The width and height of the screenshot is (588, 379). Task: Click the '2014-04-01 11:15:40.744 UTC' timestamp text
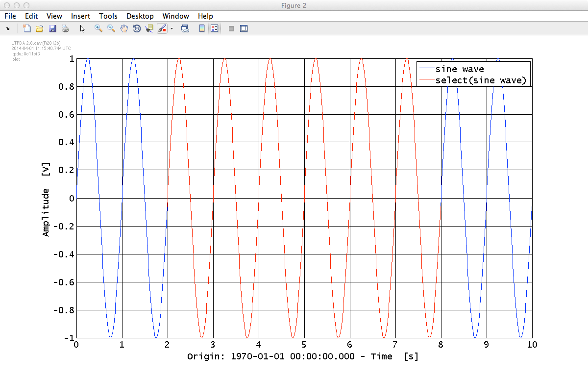[x=41, y=49]
